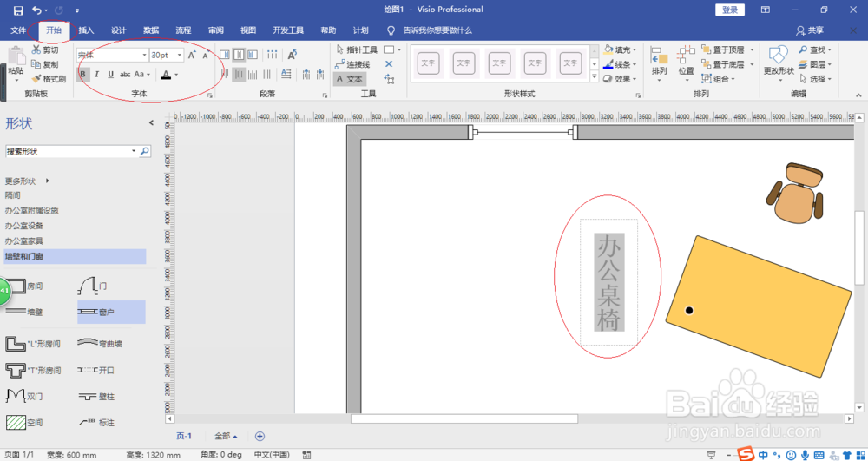Save the drawing with the floppy disk icon
The image size is (868, 461).
[x=18, y=10]
